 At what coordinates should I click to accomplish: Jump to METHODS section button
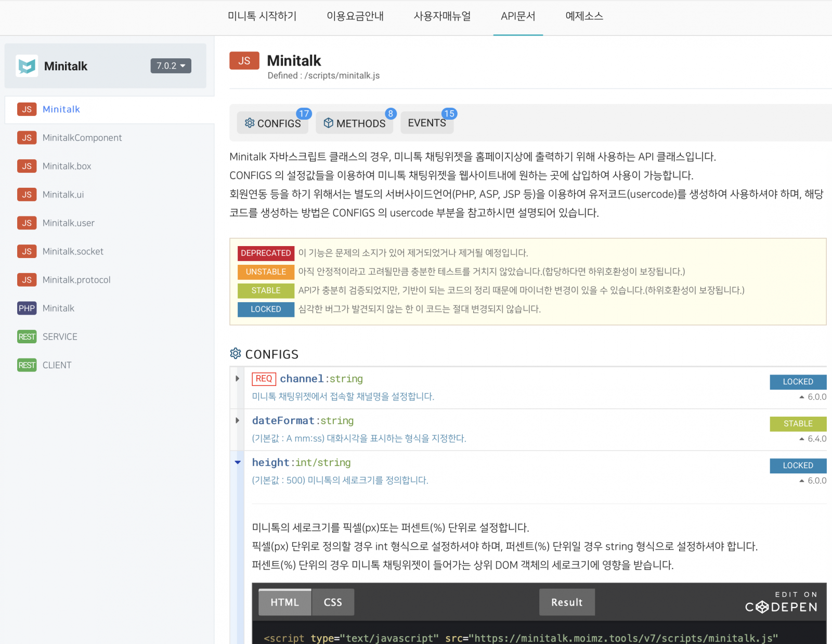pyautogui.click(x=355, y=123)
